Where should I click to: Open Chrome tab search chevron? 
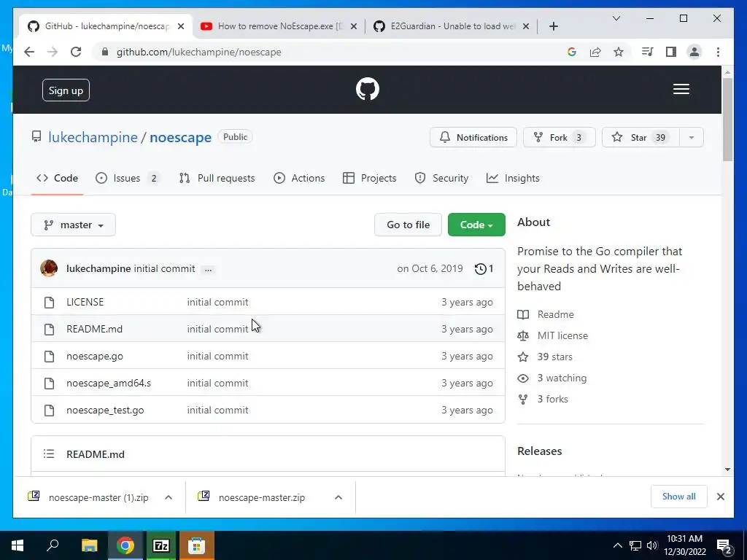pyautogui.click(x=616, y=18)
